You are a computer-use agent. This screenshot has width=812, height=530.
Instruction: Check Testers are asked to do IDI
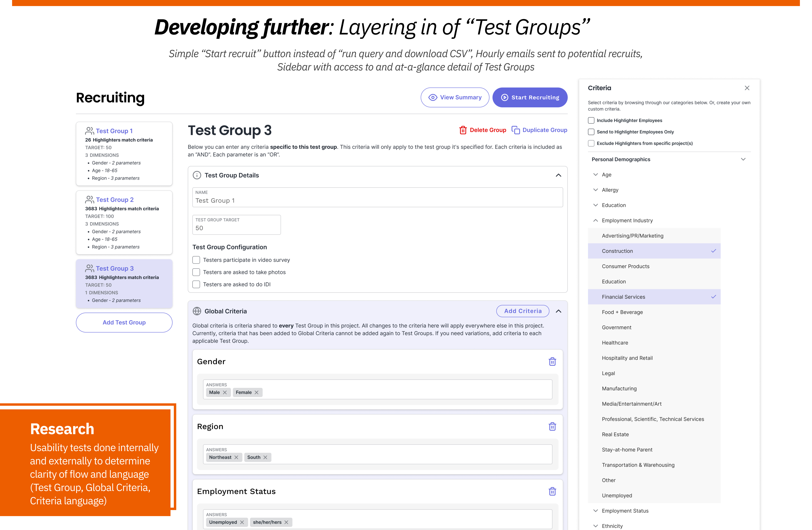click(x=196, y=284)
